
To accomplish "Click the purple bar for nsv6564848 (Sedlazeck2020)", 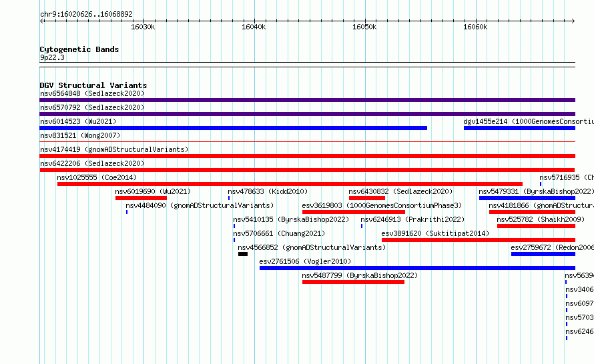I will [x=307, y=100].
